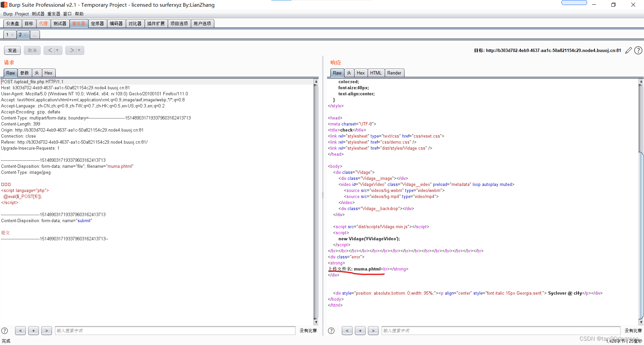
Task: Open the 用户选项 tab
Action: (x=202, y=23)
